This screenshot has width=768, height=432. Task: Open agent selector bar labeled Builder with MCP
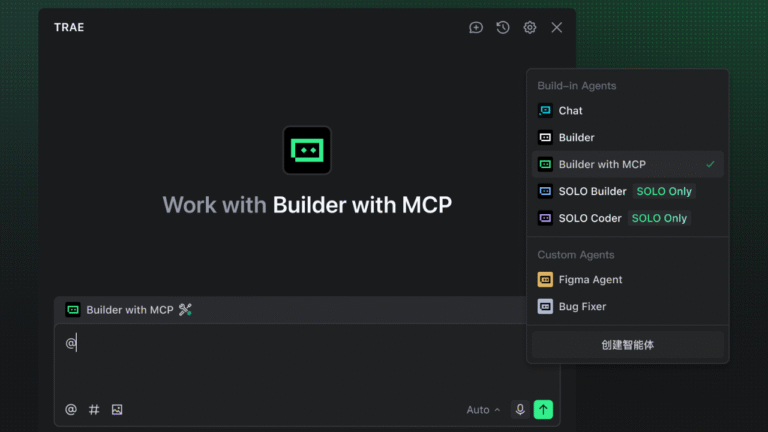pyautogui.click(x=290, y=310)
